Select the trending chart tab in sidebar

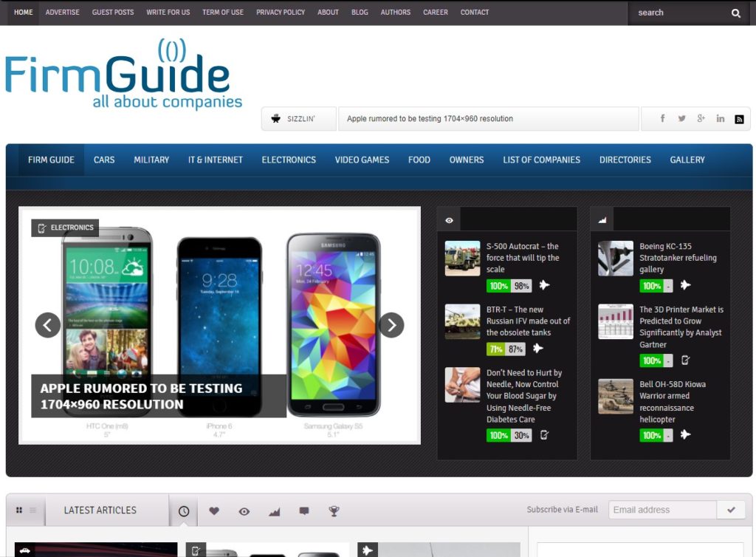602,220
